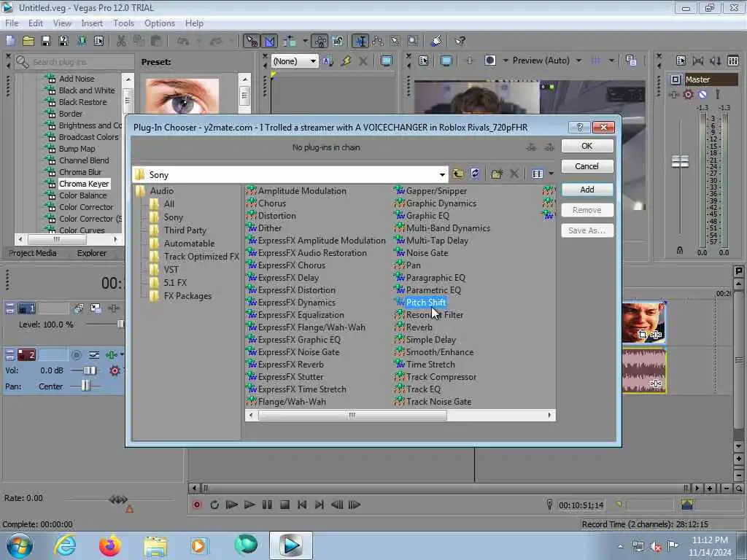Viewport: 747px width, 560px height.
Task: Click the Windows Start button
Action: (19, 545)
